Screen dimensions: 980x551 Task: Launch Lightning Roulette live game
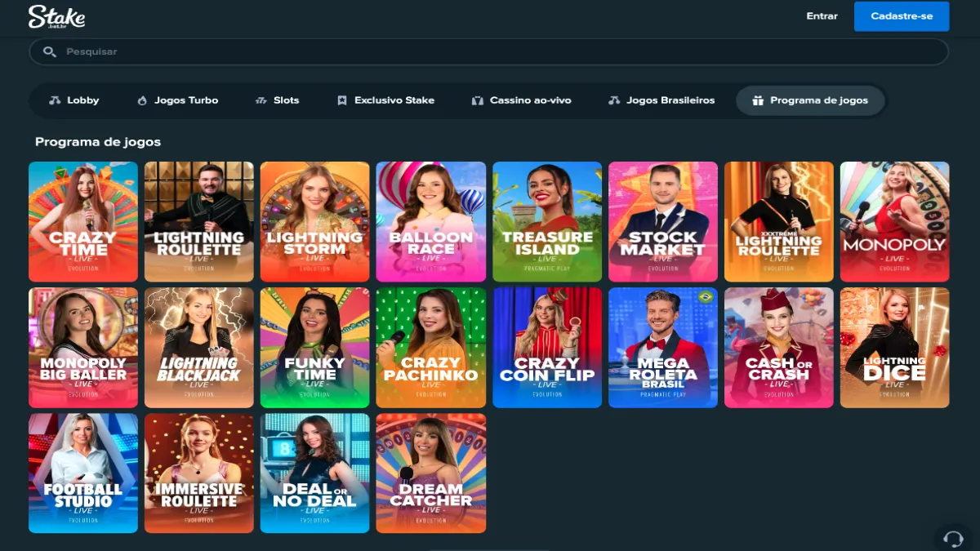coord(199,222)
